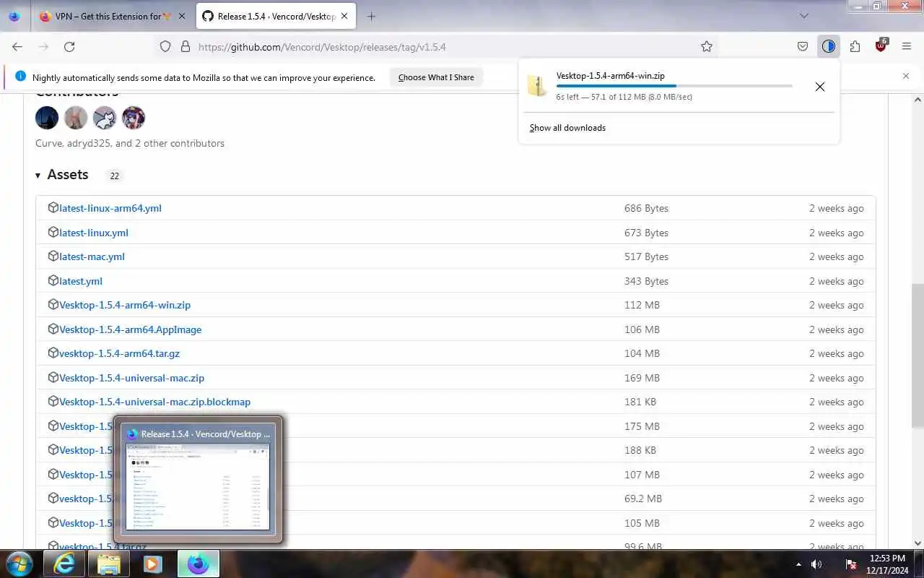Viewport: 924px width, 578px height.
Task: Open the Firefox application menu
Action: [907, 46]
